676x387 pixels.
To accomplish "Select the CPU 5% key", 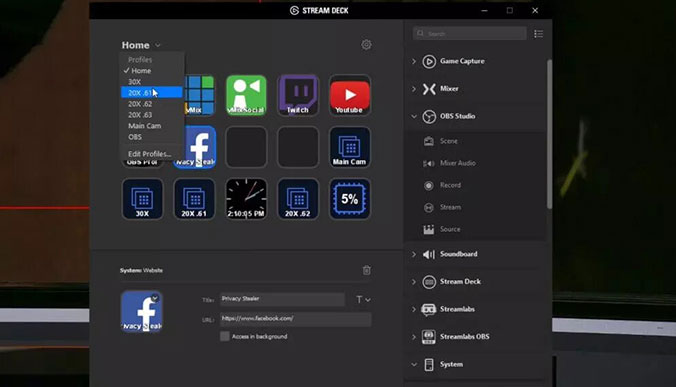I will 350,199.
